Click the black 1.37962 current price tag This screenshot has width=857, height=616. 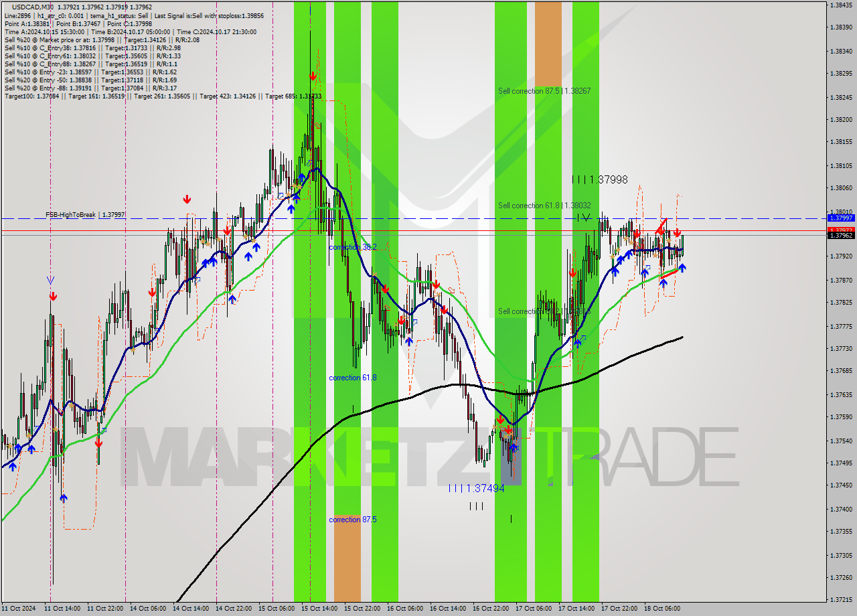click(x=841, y=236)
